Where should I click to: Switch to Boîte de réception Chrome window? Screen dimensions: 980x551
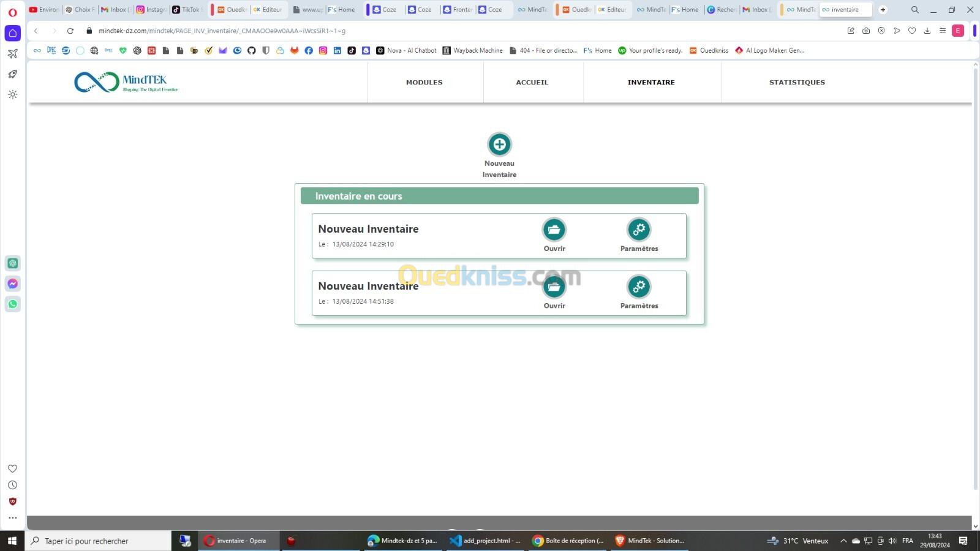coord(568,541)
